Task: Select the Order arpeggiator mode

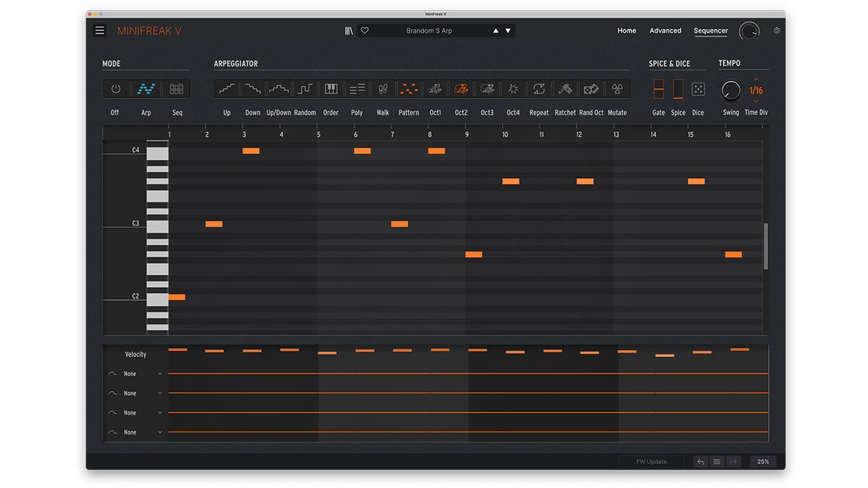Action: click(331, 89)
